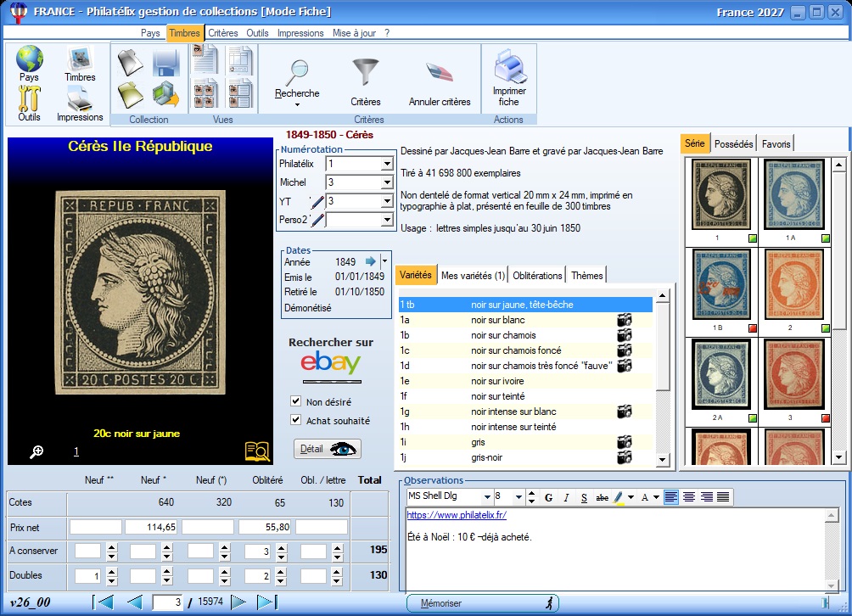Click the Détail button
Viewport: 852px width, 616px height.
click(328, 449)
